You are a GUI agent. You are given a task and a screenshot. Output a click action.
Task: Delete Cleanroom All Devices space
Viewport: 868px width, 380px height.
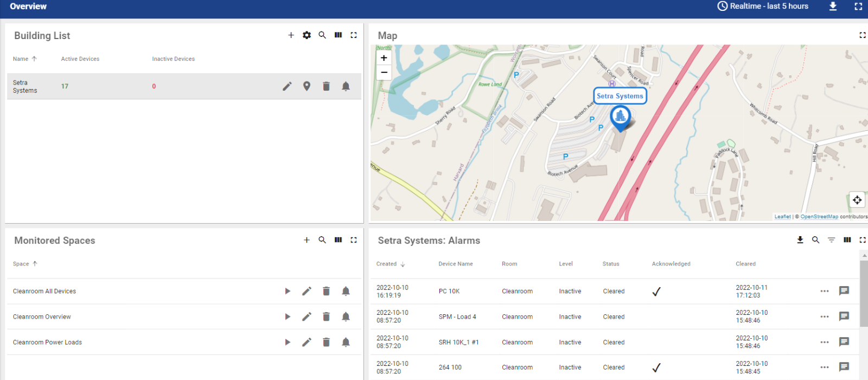[326, 292]
